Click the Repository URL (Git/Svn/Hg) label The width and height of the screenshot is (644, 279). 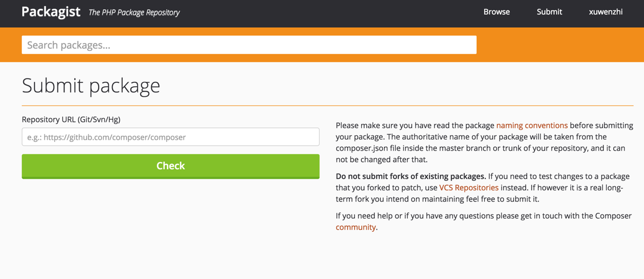click(71, 120)
